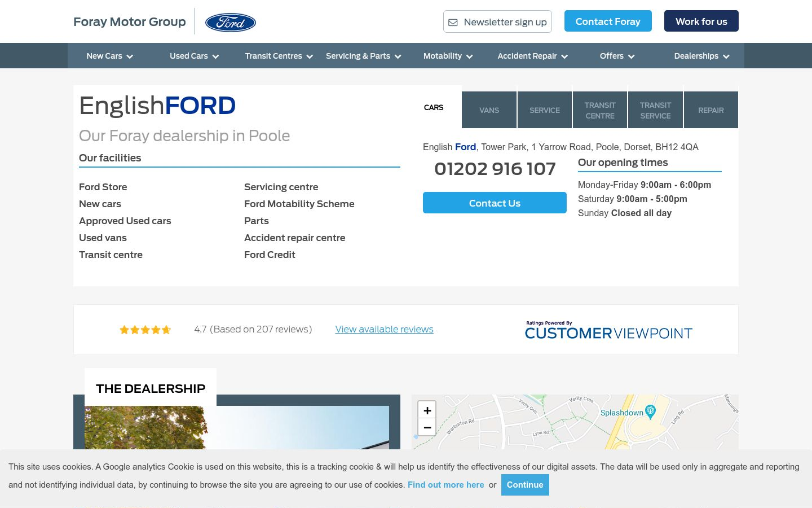
Task: Click the Ford oval logo
Action: pyautogui.click(x=230, y=23)
